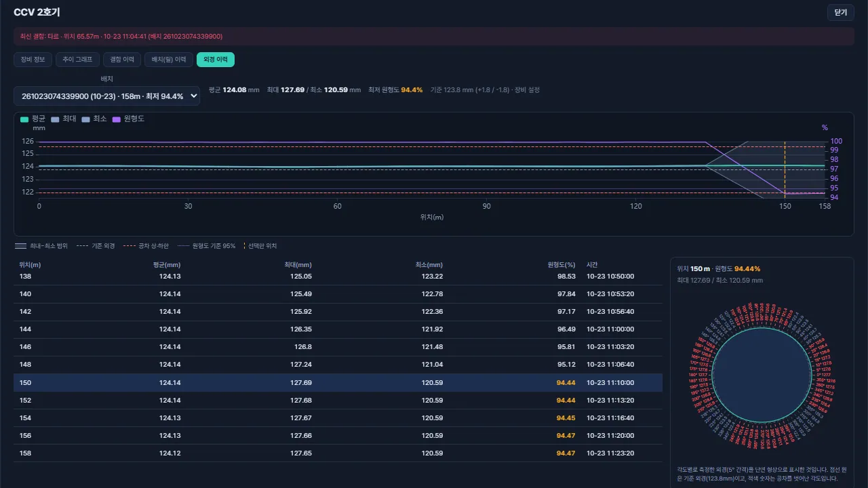Click the 최대(mm) column header
Screen dimensions: 868x488
(298, 265)
